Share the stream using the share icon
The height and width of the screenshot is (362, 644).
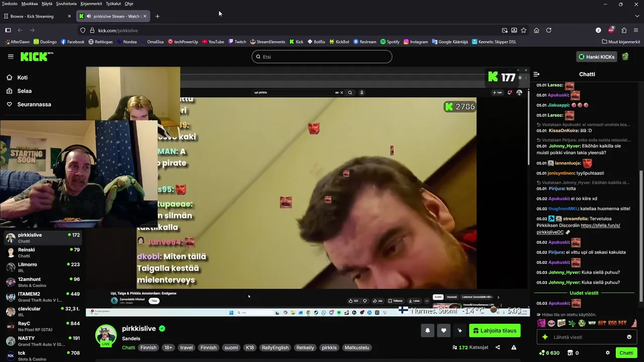(498, 347)
